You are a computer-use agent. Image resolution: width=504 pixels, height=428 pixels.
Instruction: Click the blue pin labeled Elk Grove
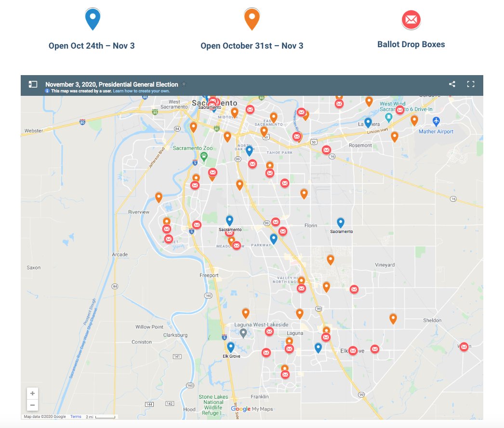coord(231,348)
